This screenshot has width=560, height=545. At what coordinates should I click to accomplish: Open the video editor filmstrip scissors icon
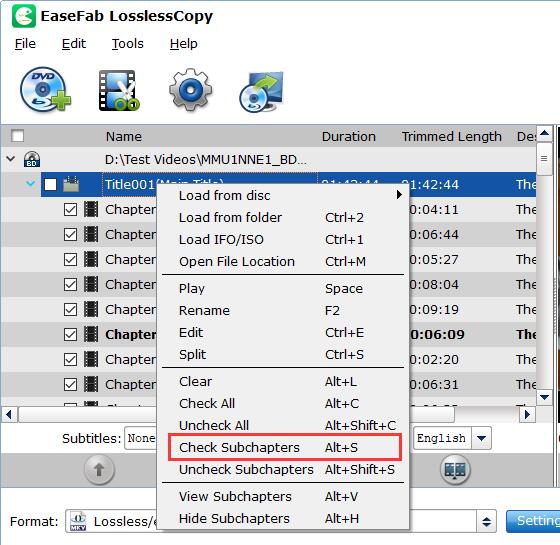tap(119, 90)
